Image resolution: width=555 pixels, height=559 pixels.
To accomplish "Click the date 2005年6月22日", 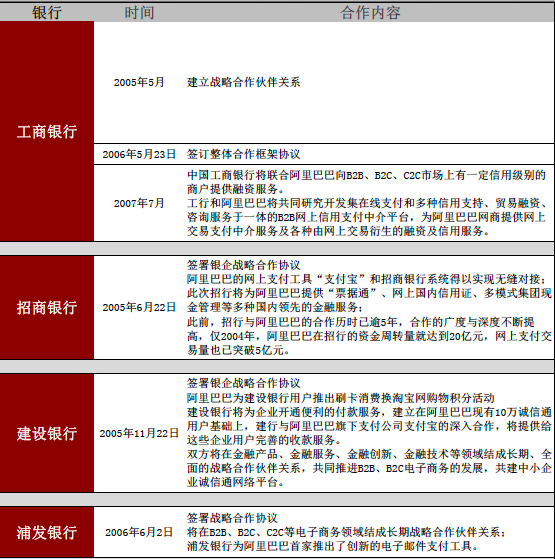I will point(139,307).
